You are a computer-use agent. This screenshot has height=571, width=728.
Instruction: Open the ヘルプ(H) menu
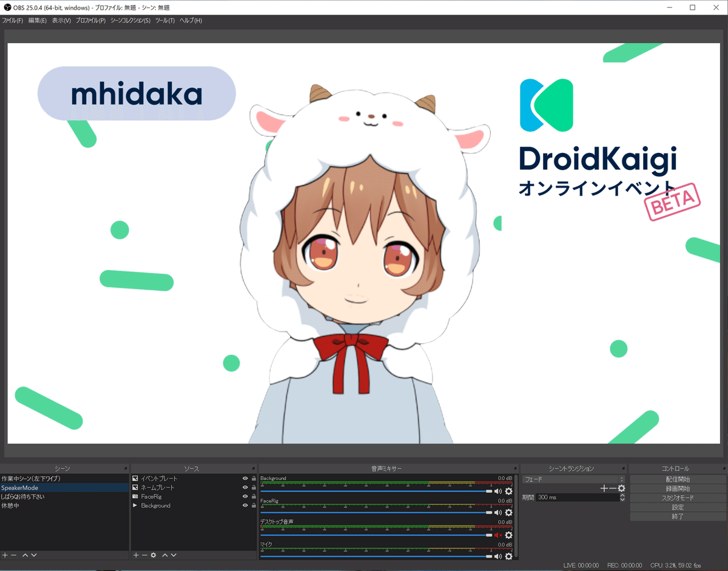click(190, 21)
